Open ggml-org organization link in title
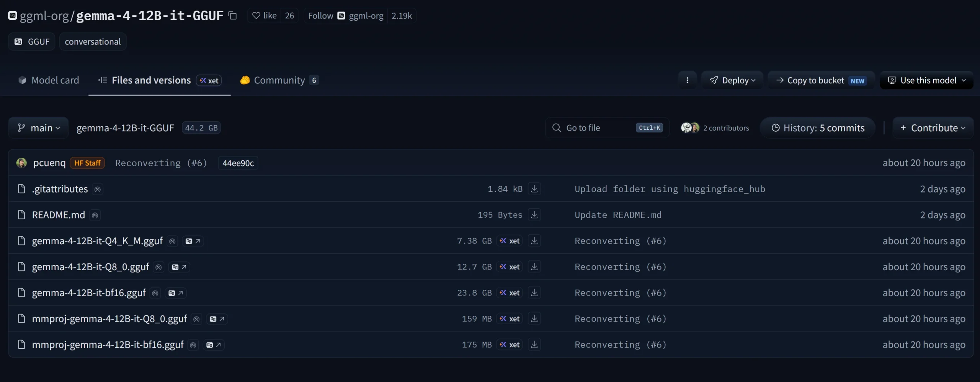Image resolution: width=980 pixels, height=382 pixels. 44,16
